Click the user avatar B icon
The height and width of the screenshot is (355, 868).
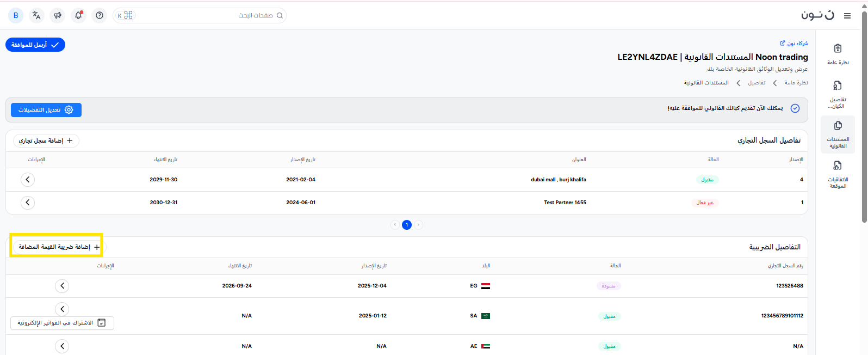click(16, 15)
